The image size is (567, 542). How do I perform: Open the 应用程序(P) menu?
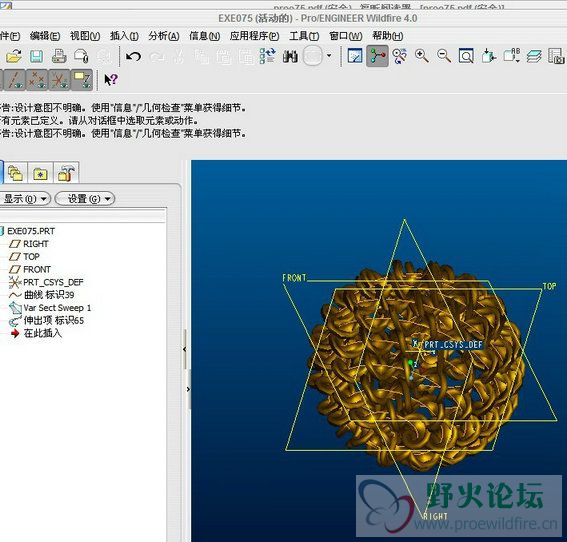(254, 36)
